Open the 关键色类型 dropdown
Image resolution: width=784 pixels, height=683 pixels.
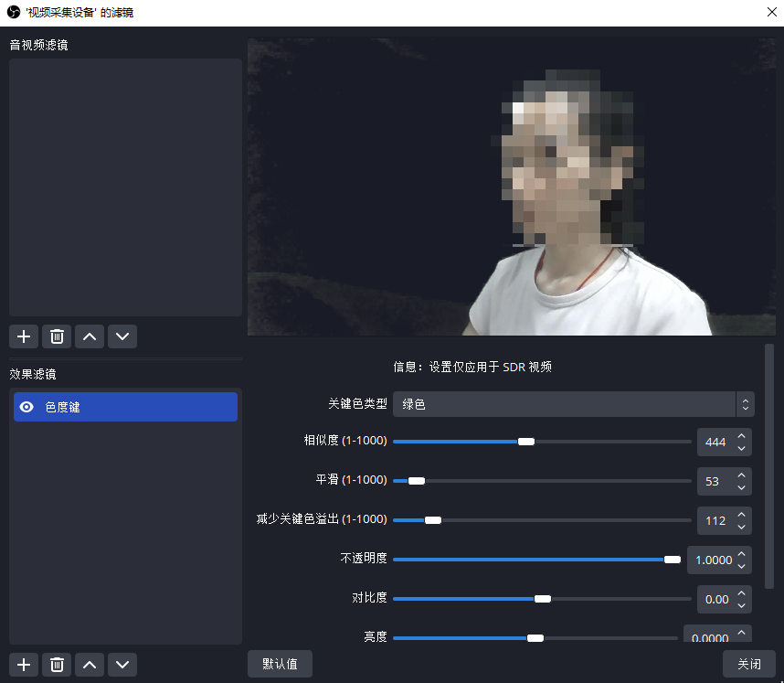point(573,403)
